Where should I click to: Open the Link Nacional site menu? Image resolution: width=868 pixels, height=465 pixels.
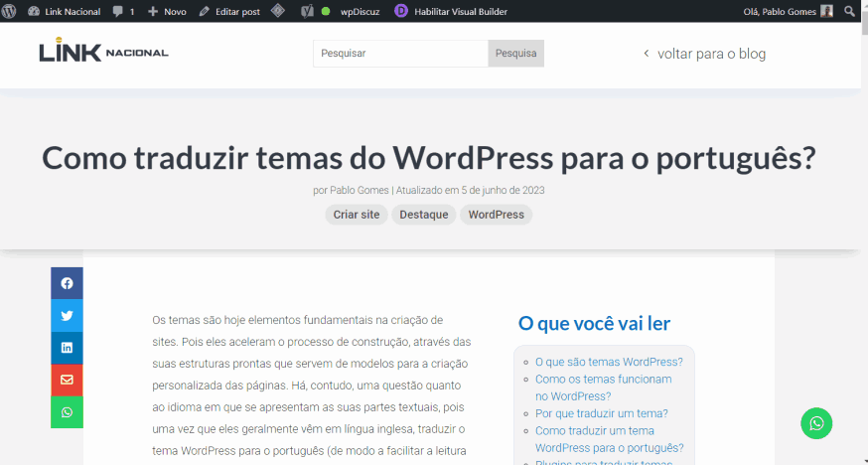[x=65, y=11]
